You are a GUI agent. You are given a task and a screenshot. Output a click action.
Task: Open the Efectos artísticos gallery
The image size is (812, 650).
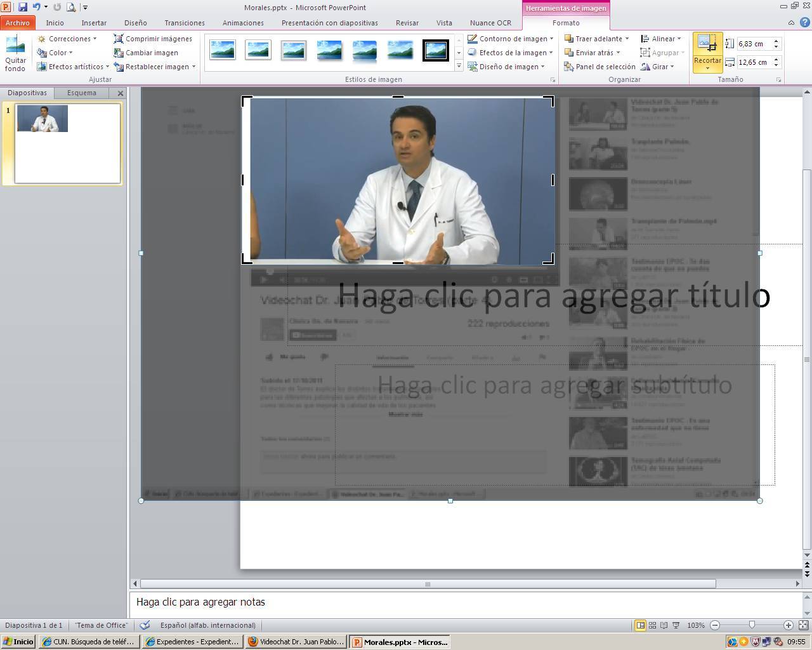coord(73,67)
